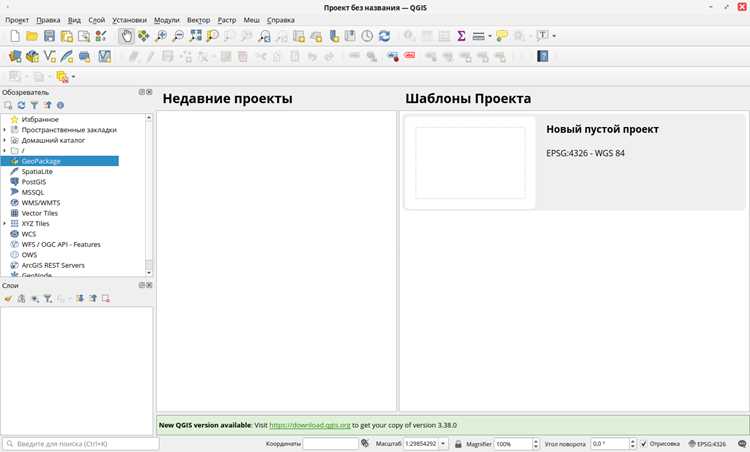The image size is (750, 452).
Task: Open the Проект menu
Action: pyautogui.click(x=17, y=20)
